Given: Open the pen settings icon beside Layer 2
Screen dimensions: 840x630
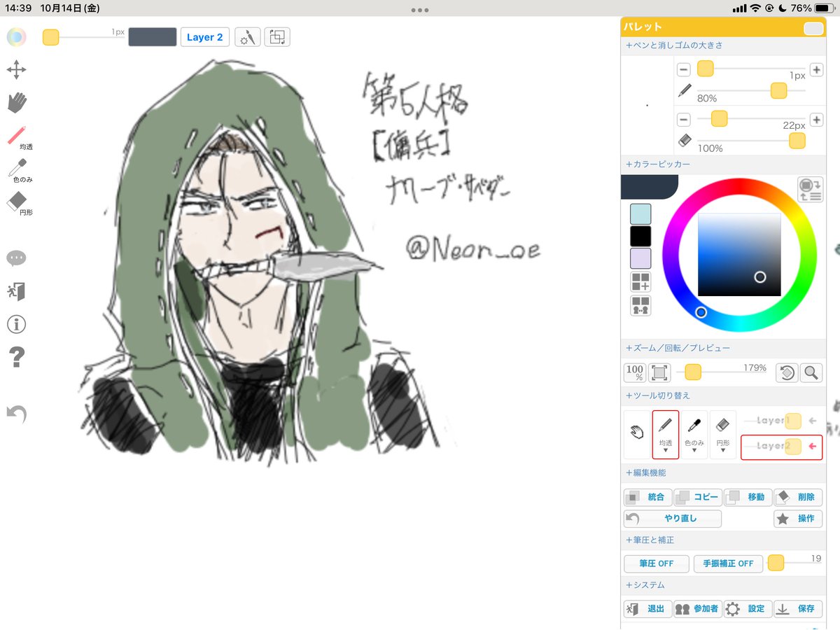Looking at the screenshot, I should point(248,37).
